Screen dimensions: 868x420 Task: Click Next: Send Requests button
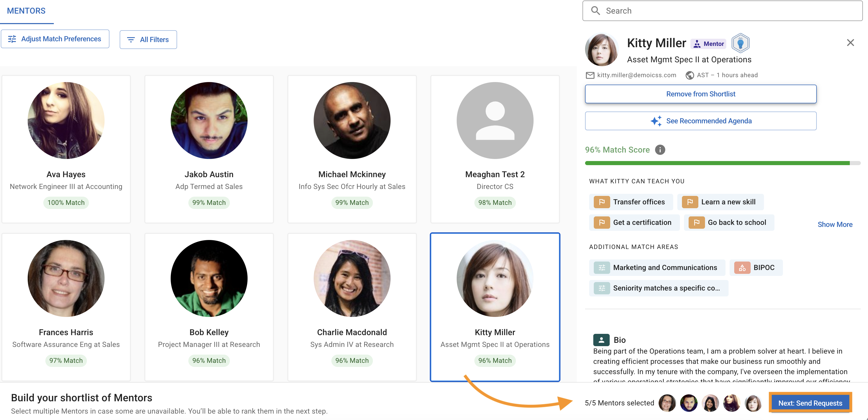tap(810, 403)
